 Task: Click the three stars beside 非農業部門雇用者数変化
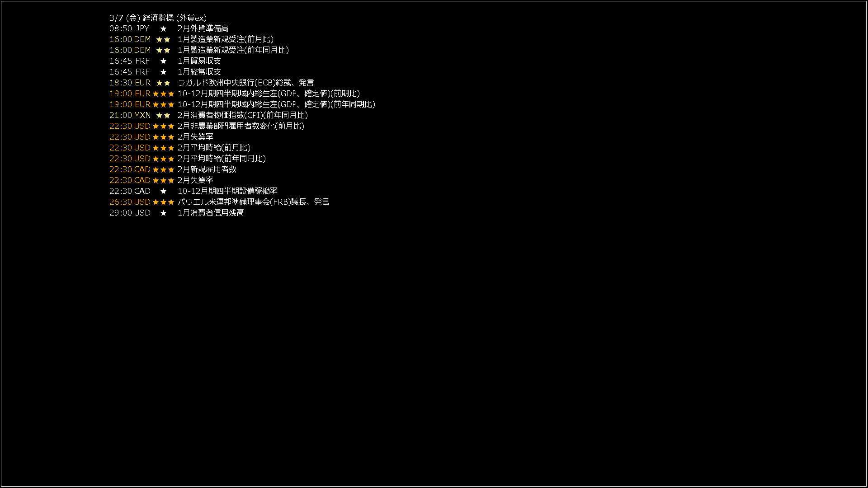point(163,126)
